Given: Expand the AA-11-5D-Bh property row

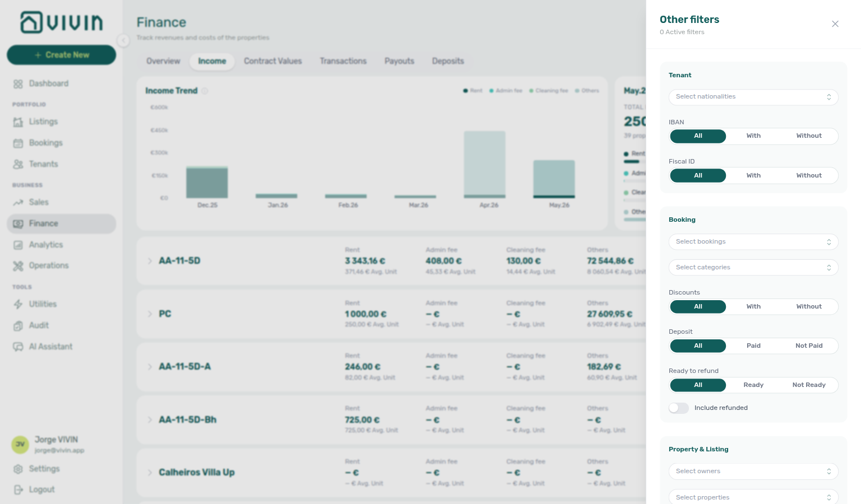Looking at the screenshot, I should point(150,420).
